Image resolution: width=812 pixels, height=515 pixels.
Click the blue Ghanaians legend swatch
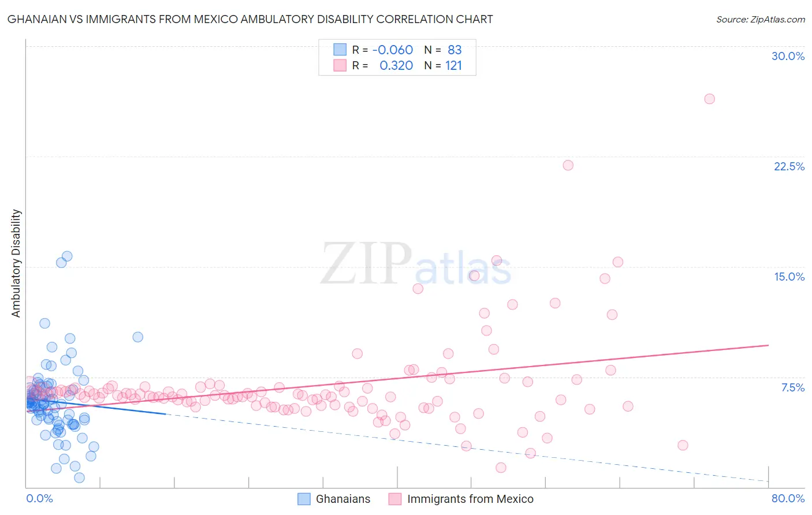pyautogui.click(x=304, y=499)
